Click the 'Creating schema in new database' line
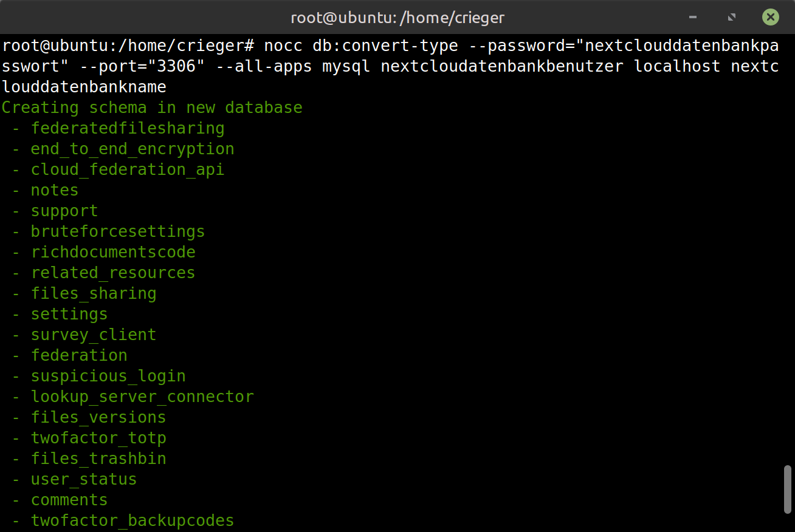The image size is (795, 532). click(x=152, y=107)
